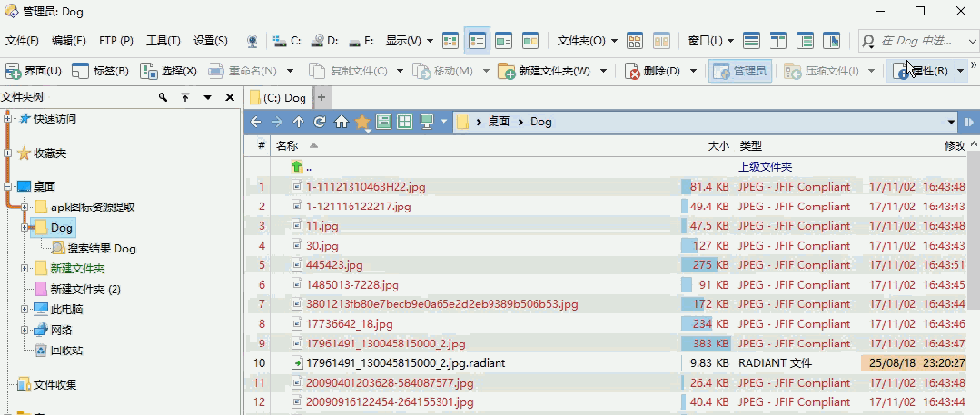The height and width of the screenshot is (415, 980).
Task: Click the folder tree search magnifier icon
Action: click(x=163, y=97)
